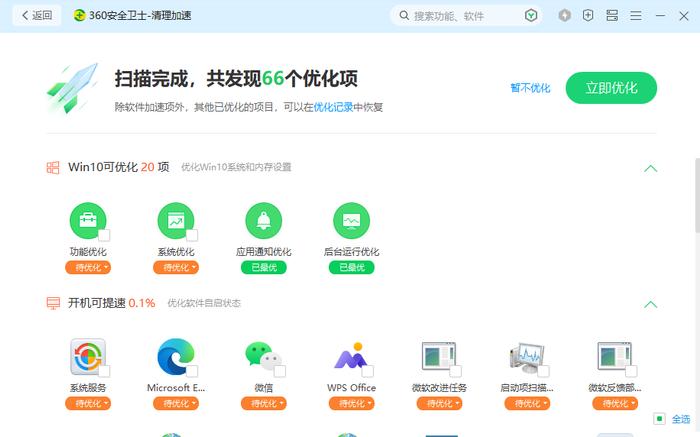The height and width of the screenshot is (437, 700).
Task: Open 待优化 dropdown under 启动项扫描
Action: click(x=527, y=404)
